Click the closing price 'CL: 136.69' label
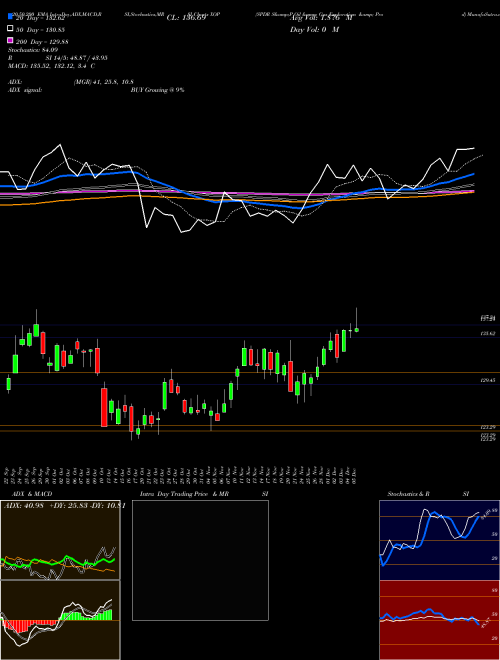Screen dimensions: 500x660 (186, 18)
